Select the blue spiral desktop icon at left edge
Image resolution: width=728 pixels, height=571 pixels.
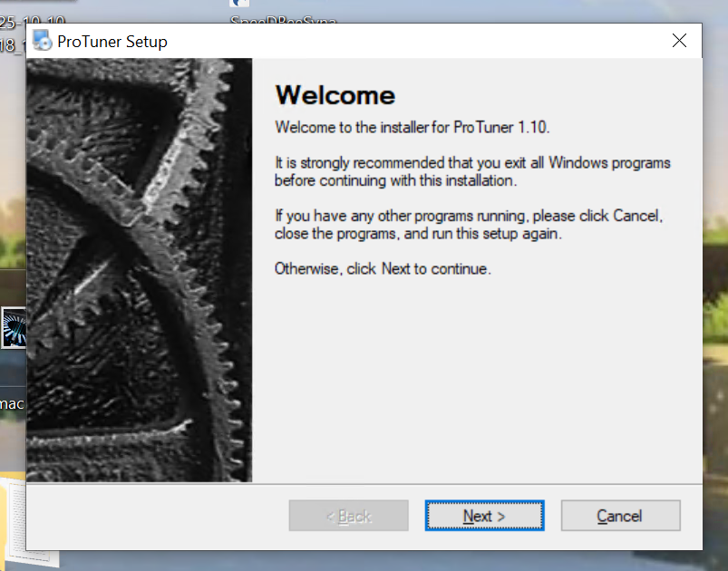click(x=13, y=328)
